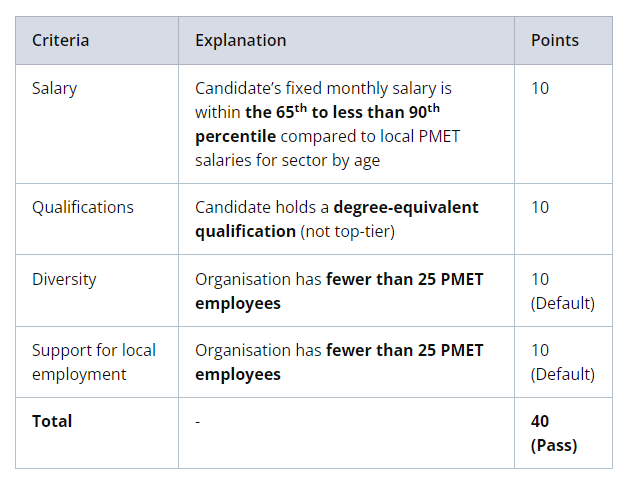Screen dimensions: 619x480
Task: Click the Qualifications row's 10 points value
Action: coord(540,207)
